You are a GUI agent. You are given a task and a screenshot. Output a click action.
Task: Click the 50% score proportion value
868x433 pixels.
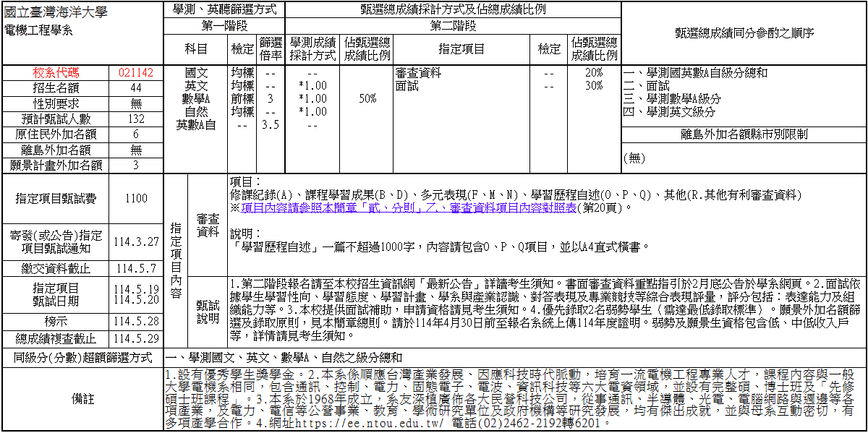point(367,98)
